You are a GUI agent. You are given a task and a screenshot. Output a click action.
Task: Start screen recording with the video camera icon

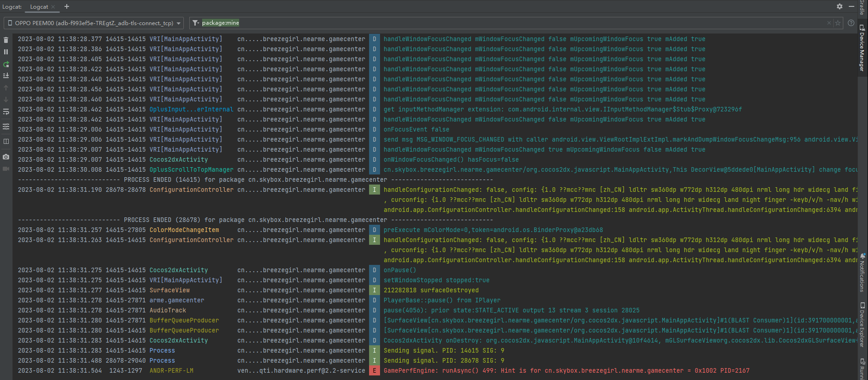6,169
